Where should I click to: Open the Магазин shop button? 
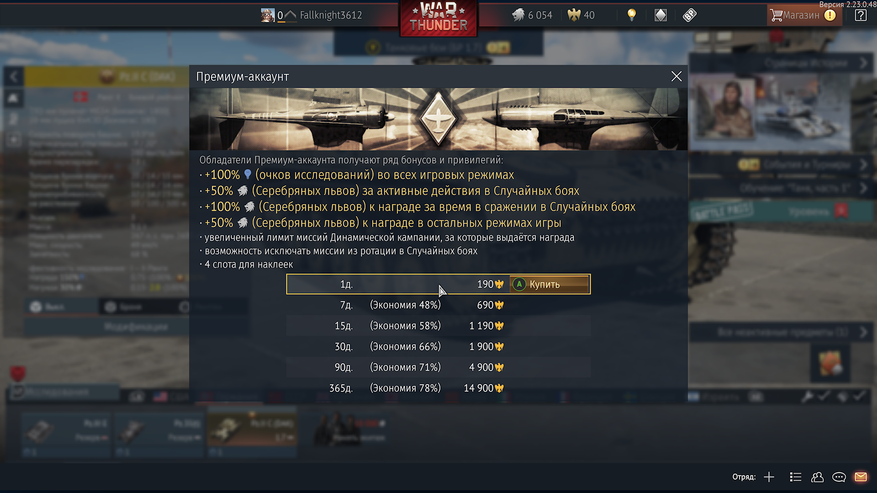pos(803,15)
